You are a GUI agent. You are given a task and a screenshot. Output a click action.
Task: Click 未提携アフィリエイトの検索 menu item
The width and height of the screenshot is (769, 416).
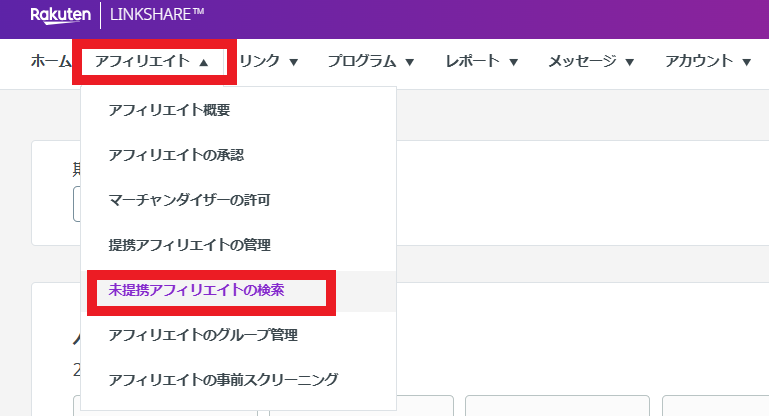(x=196, y=290)
